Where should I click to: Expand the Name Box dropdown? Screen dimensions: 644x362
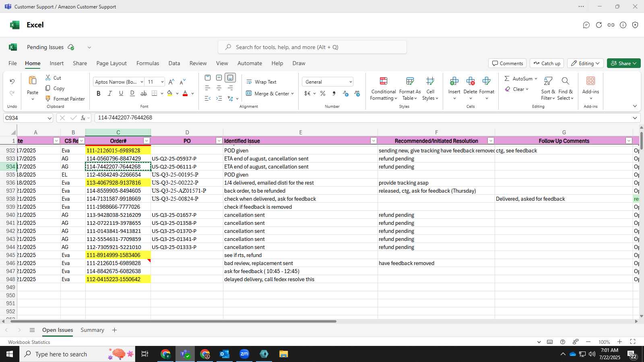50,118
